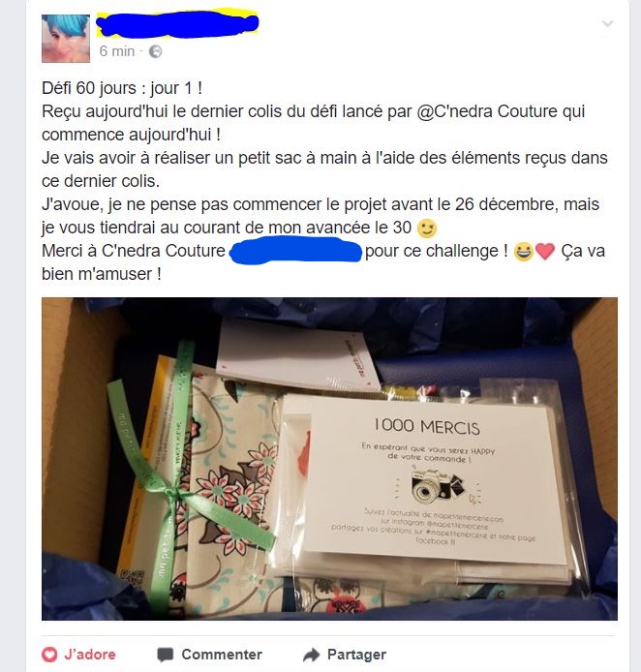
Task: Click the pink heart emoji
Action: coord(545,252)
